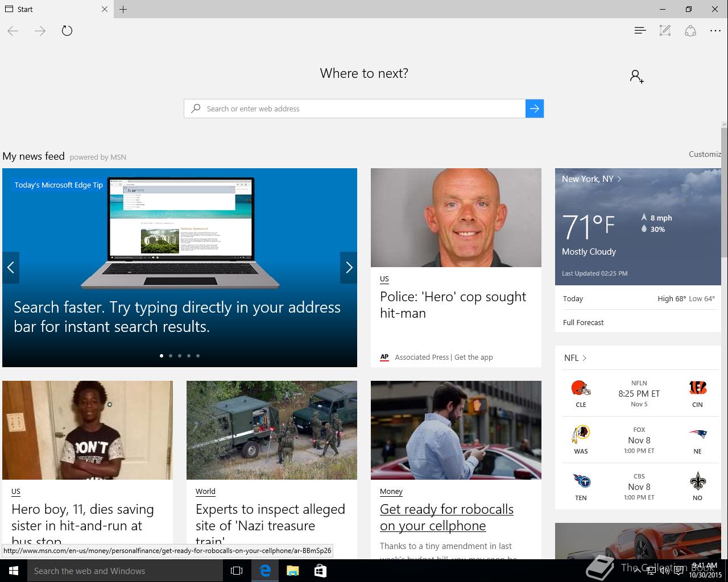Open the Share icon in the toolbar
The height and width of the screenshot is (582, 728).
[690, 31]
